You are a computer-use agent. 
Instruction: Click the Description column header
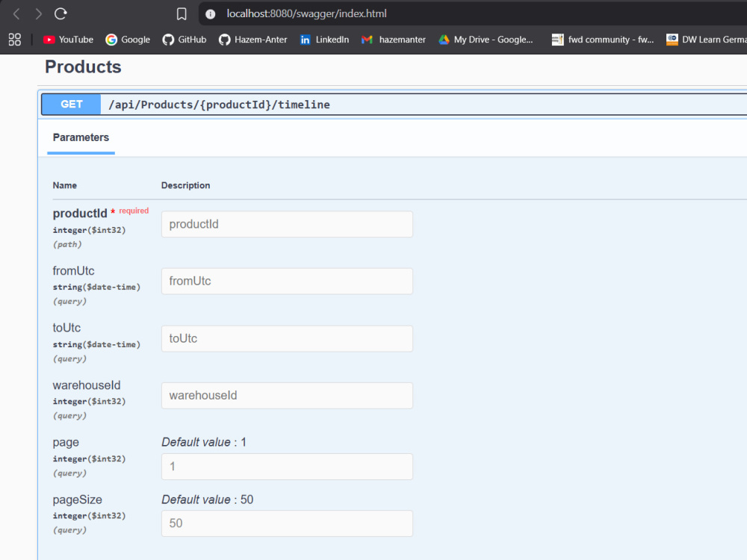tap(186, 186)
